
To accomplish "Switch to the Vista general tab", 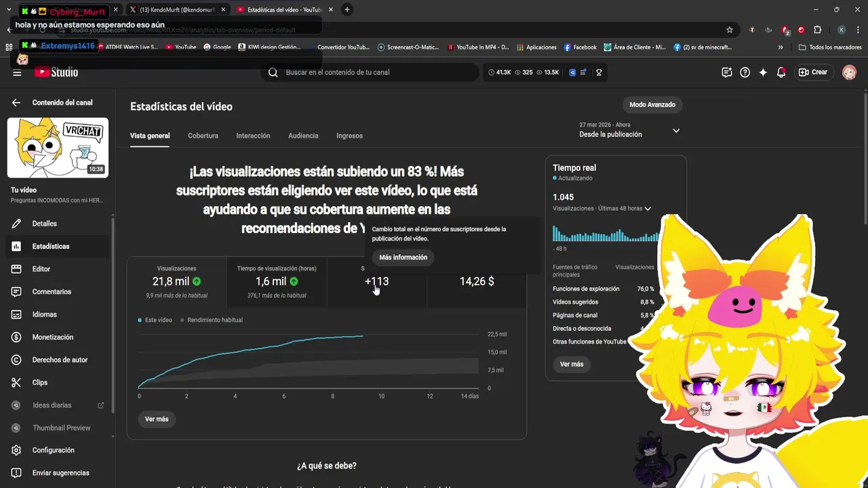I will pyautogui.click(x=150, y=136).
